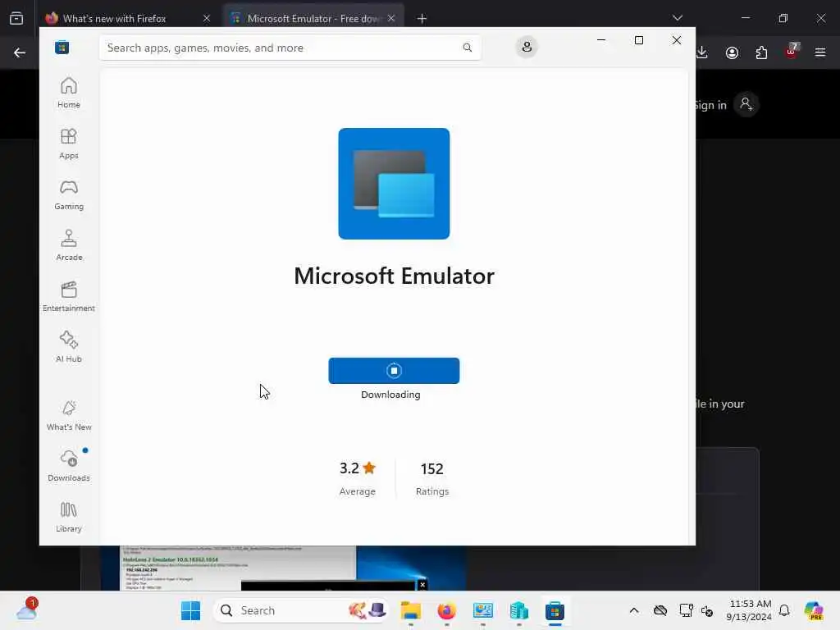Click the Microsoft Emulator app icon

pyautogui.click(x=394, y=184)
